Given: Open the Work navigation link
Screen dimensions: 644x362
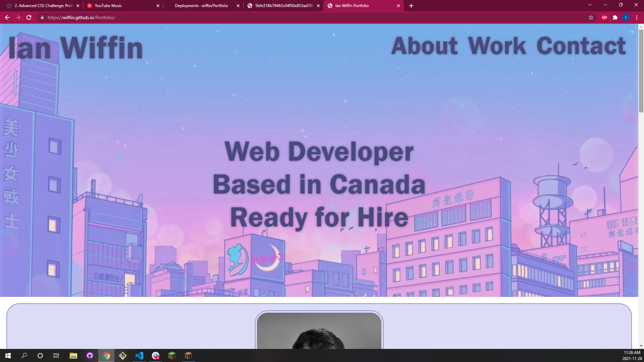Looking at the screenshot, I should click(x=497, y=46).
